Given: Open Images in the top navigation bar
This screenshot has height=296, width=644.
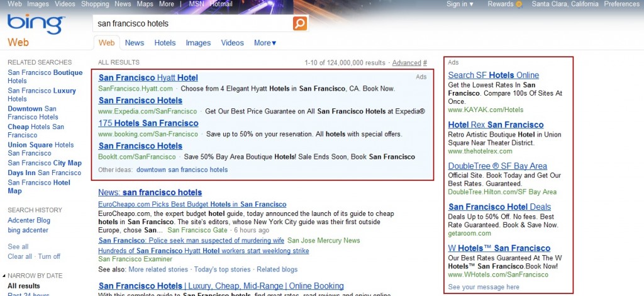Looking at the screenshot, I should 38,4.
